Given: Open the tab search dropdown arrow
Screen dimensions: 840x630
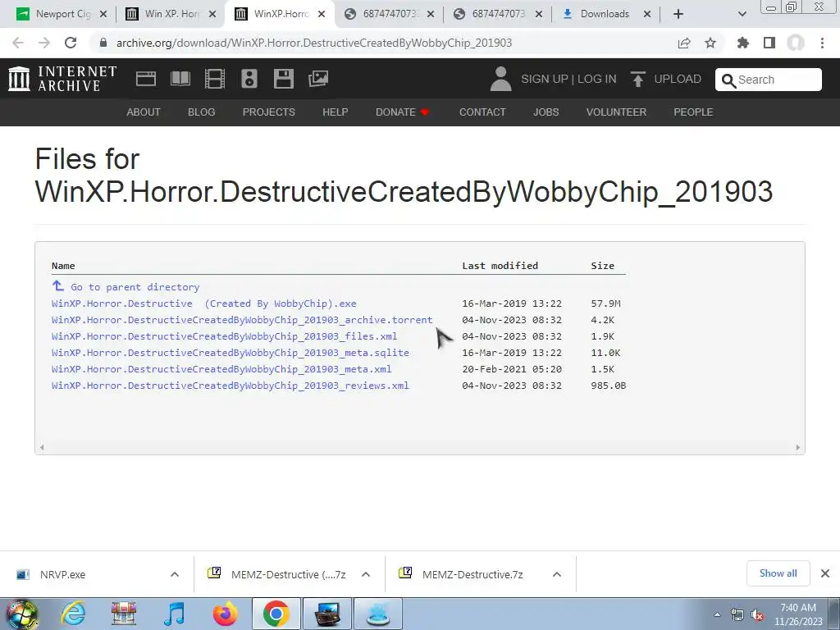Looking at the screenshot, I should 742,14.
